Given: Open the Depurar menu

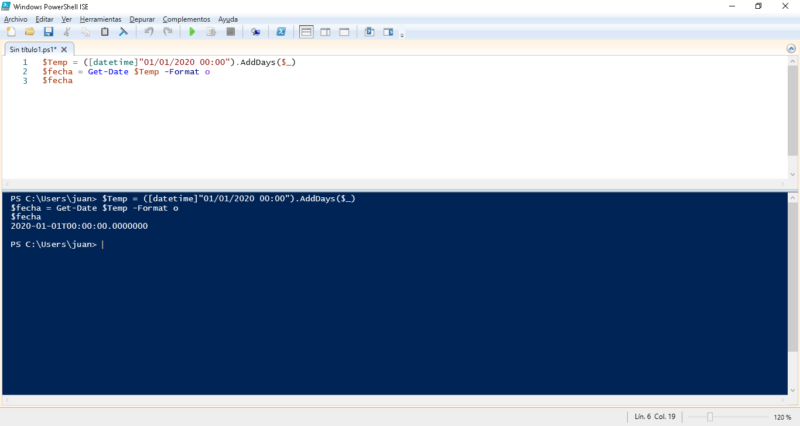Looking at the screenshot, I should click(142, 19).
